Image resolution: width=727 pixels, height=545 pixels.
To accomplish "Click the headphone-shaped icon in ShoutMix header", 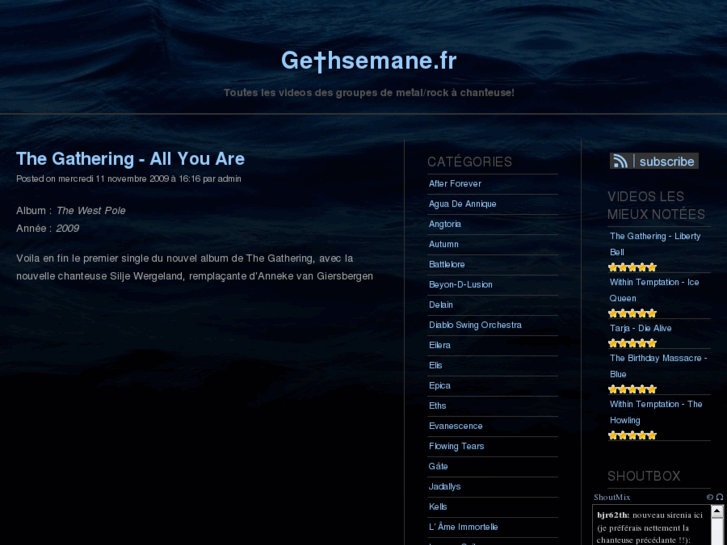I will (719, 497).
